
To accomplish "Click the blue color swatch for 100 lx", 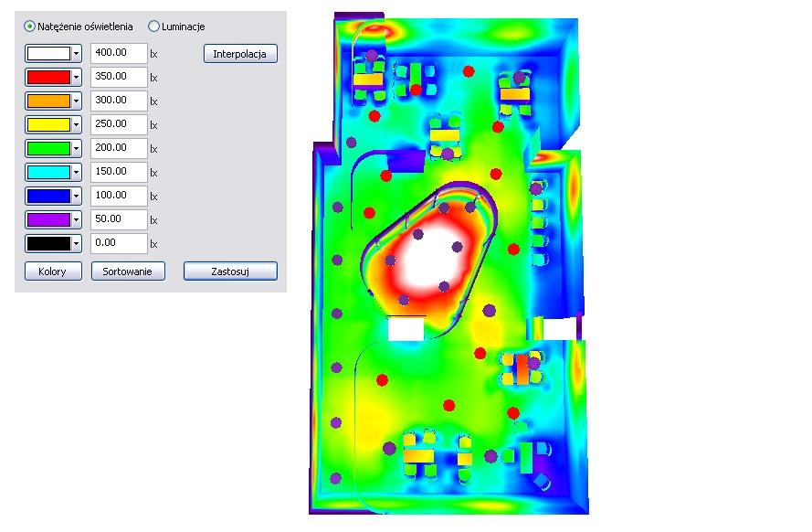I will click(48, 197).
